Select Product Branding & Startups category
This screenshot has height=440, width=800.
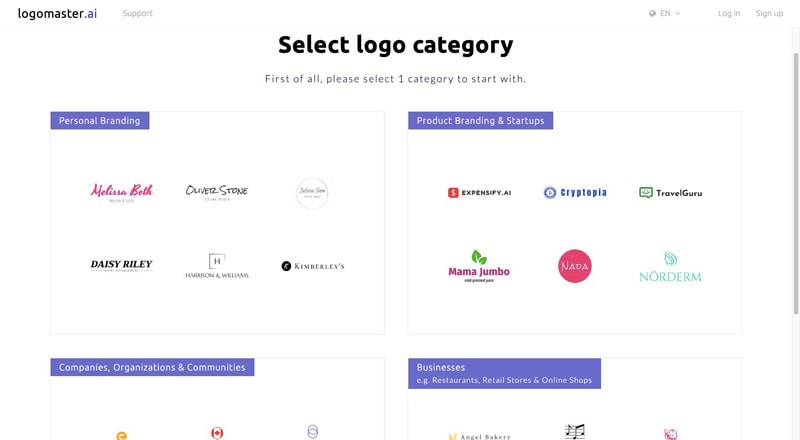tap(480, 120)
